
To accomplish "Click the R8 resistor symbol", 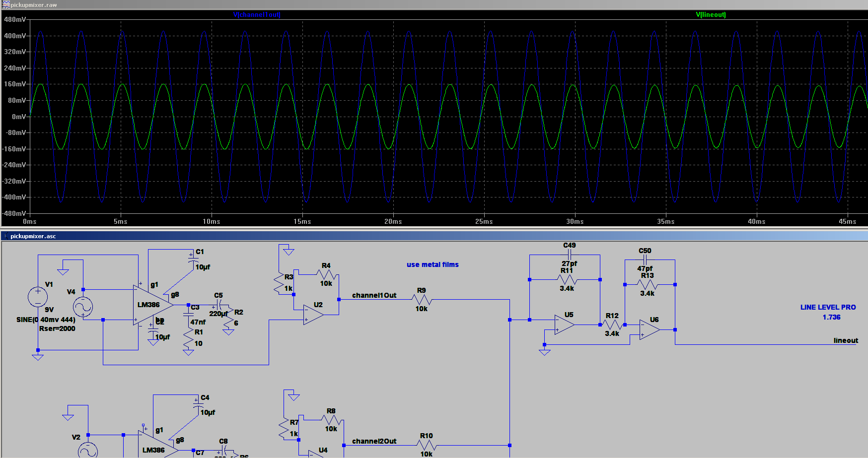I will (x=331, y=420).
